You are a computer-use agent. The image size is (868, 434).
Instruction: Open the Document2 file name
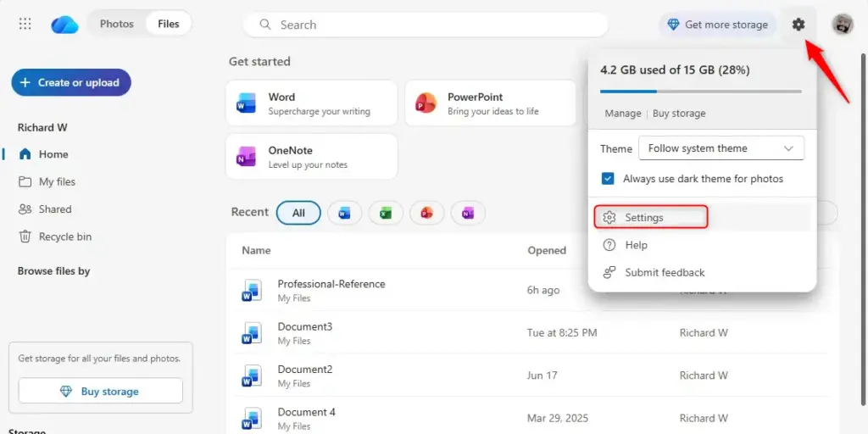point(305,370)
